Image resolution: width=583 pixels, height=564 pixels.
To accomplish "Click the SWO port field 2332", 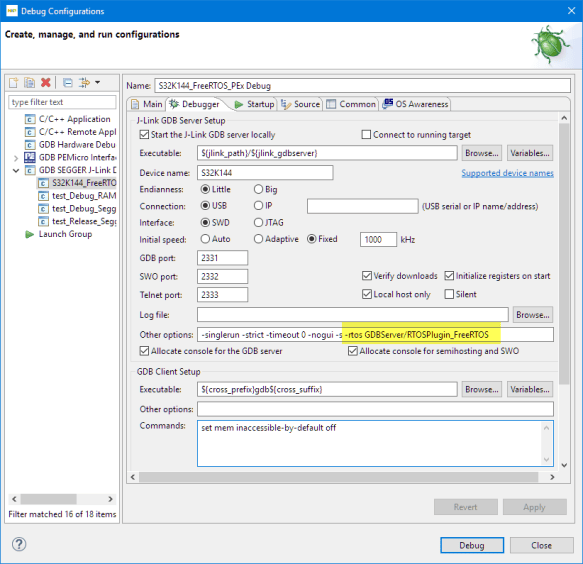I will coord(222,277).
